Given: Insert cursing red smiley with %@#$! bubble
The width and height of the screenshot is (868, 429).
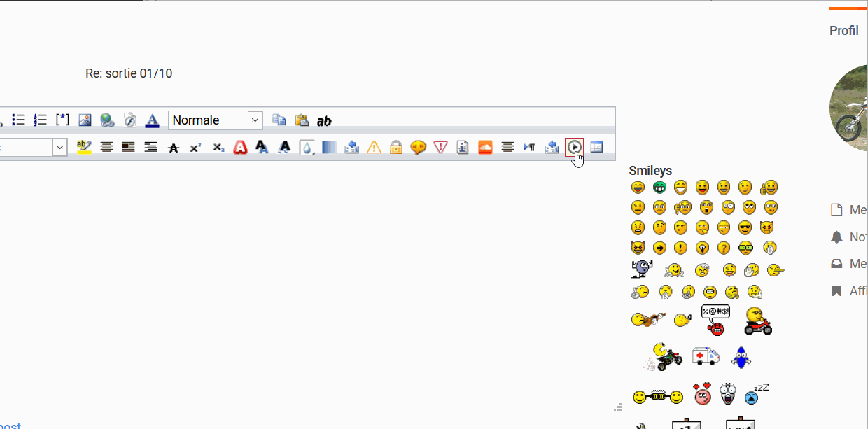Looking at the screenshot, I should coord(715,319).
